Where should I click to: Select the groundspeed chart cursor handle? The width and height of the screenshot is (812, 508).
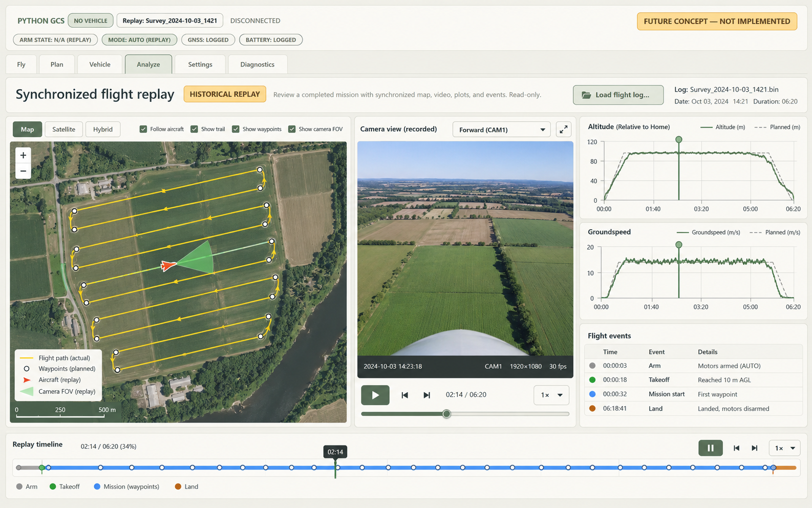pos(679,245)
